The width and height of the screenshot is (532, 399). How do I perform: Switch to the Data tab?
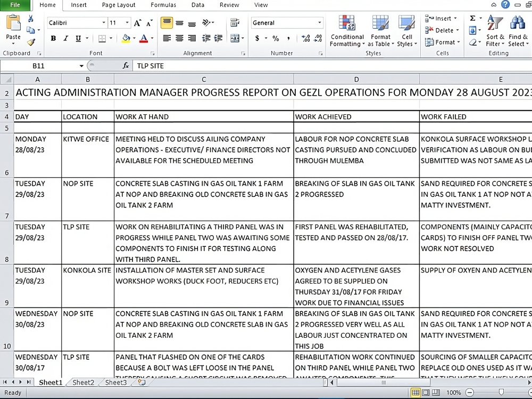click(197, 5)
